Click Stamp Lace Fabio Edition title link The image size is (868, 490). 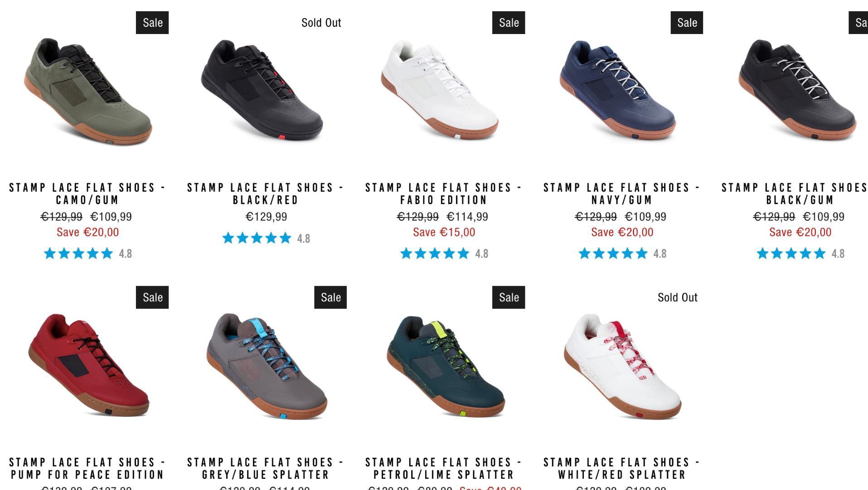pos(444,194)
